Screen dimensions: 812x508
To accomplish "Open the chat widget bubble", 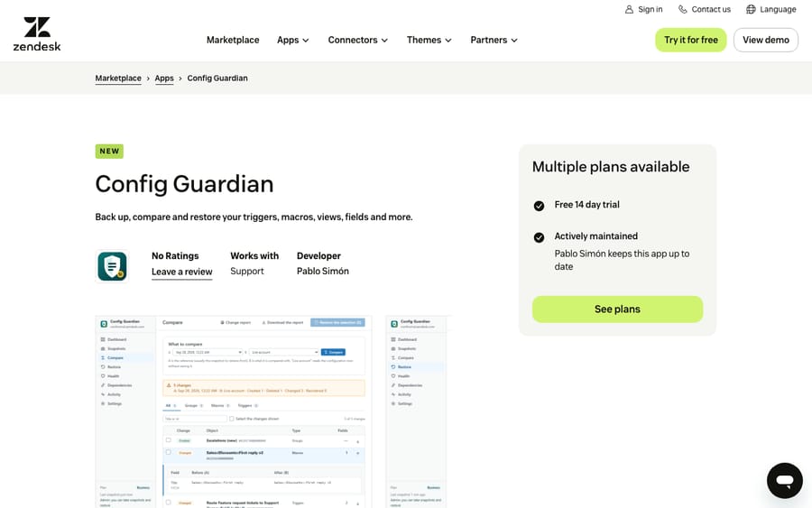I will click(x=785, y=481).
